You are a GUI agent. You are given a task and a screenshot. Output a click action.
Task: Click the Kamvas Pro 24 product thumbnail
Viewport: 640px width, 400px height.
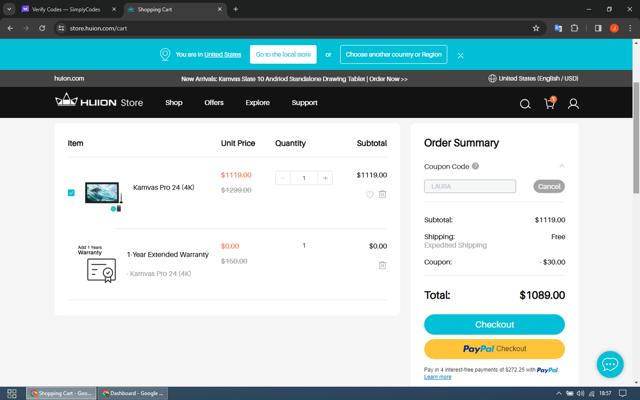(103, 196)
